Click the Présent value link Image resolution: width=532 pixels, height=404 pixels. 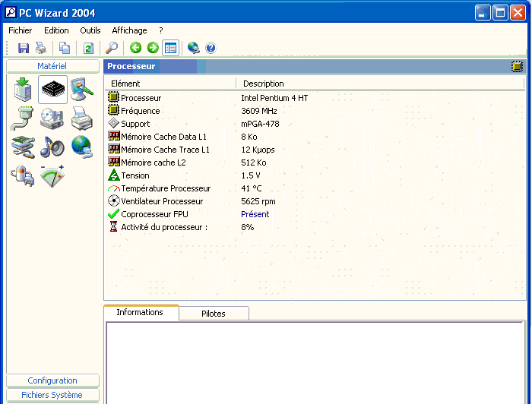pos(255,214)
